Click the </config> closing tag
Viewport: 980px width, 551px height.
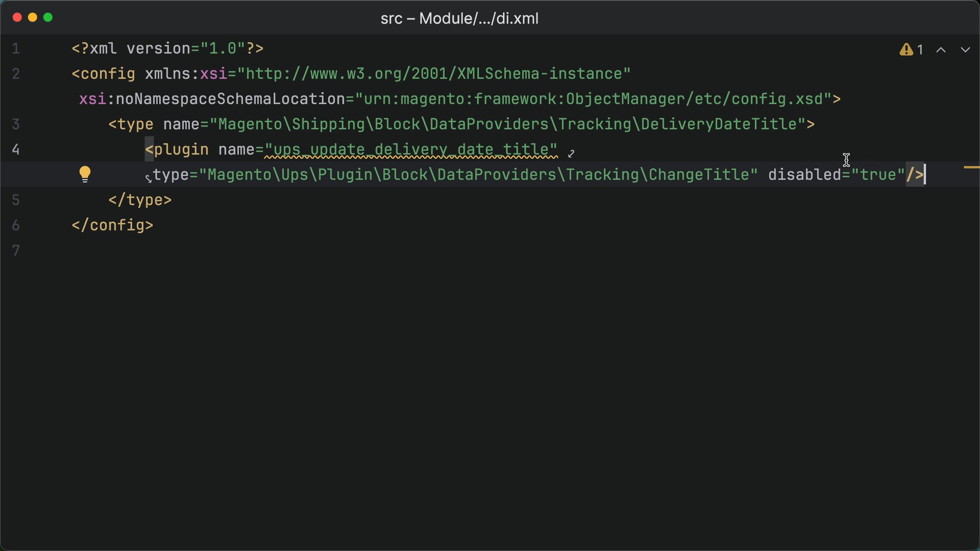(x=112, y=225)
